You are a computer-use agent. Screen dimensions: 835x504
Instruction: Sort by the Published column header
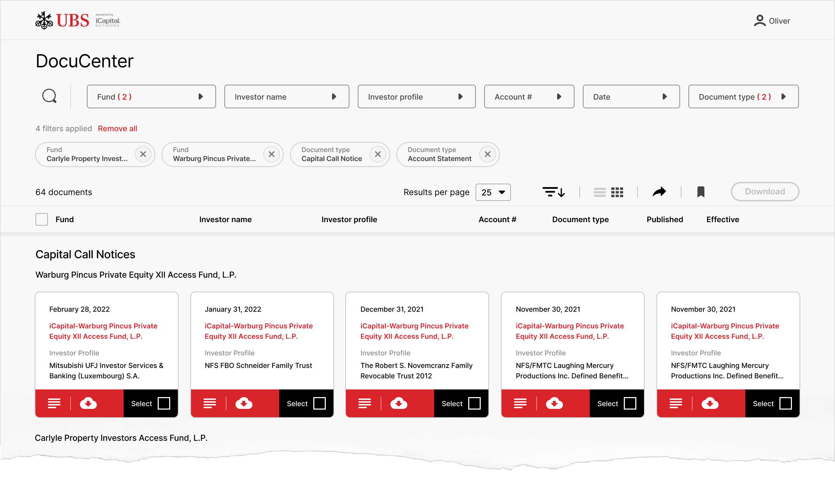(665, 219)
